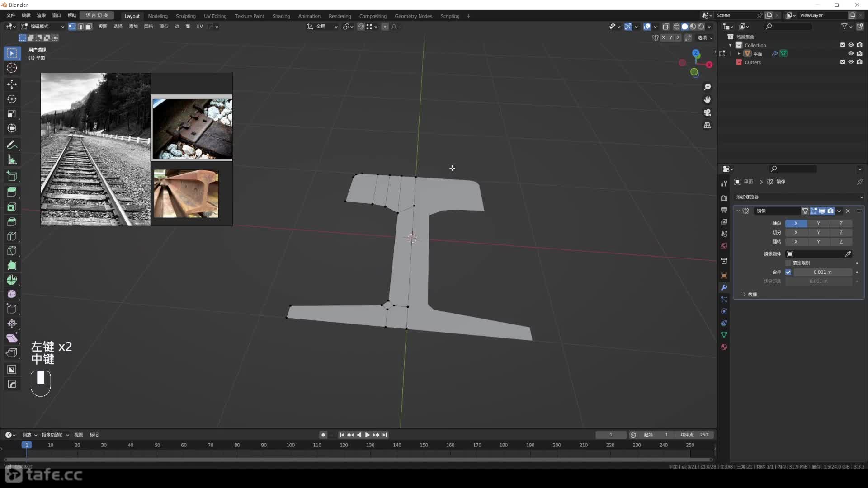Switch to face select mode
This screenshot has height=488, width=868.
tap(89, 27)
